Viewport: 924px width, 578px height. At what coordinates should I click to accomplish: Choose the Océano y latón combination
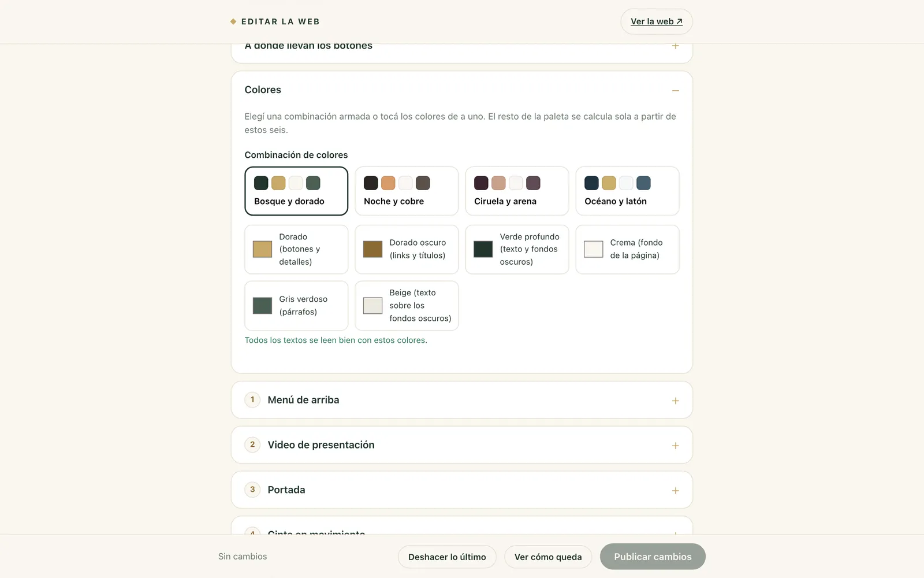[x=627, y=191]
